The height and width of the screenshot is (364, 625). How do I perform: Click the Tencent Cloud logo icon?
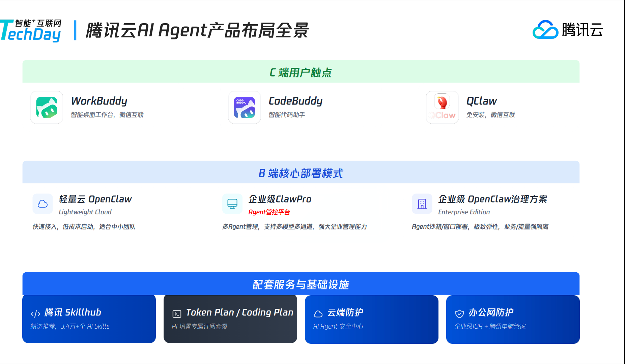545,30
